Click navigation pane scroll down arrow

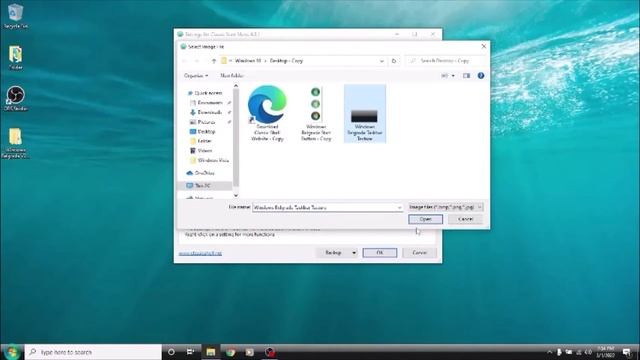tap(236, 196)
